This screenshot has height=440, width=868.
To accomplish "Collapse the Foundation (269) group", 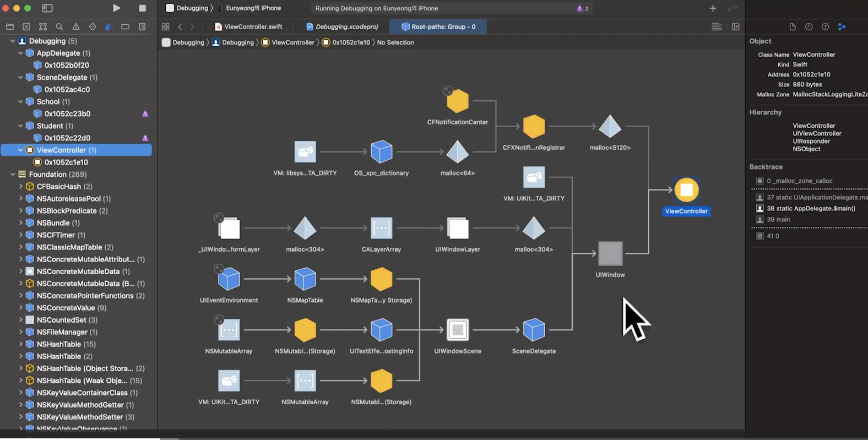I will point(13,174).
